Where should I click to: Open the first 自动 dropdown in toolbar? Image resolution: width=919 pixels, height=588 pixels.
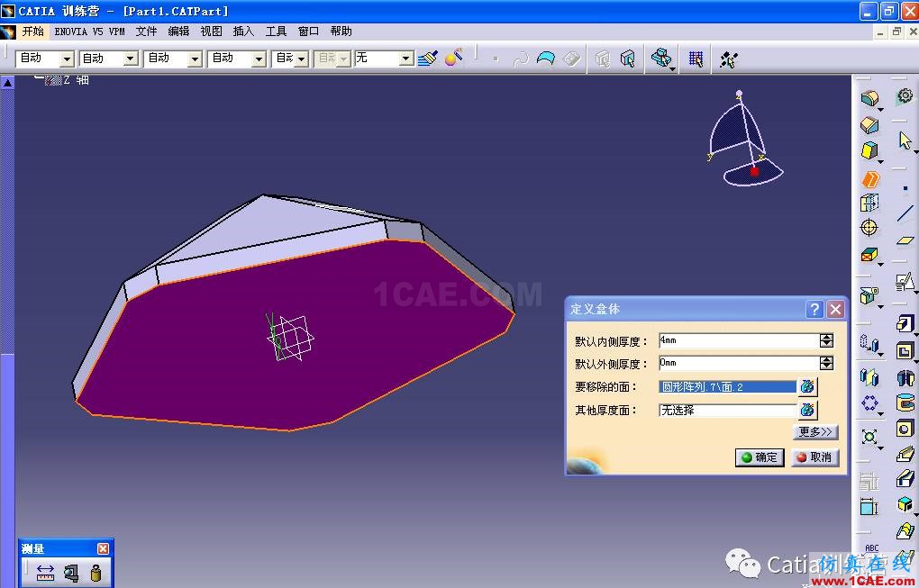[67, 59]
